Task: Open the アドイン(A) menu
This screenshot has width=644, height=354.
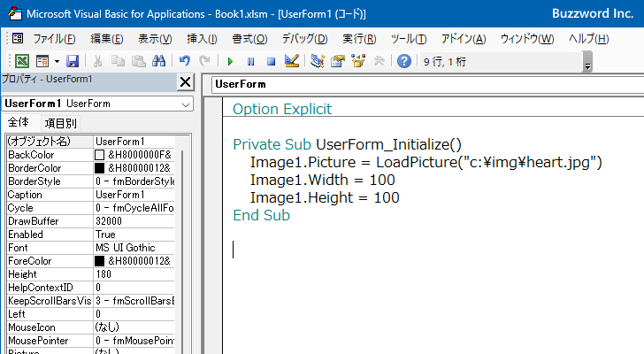Action: click(464, 39)
